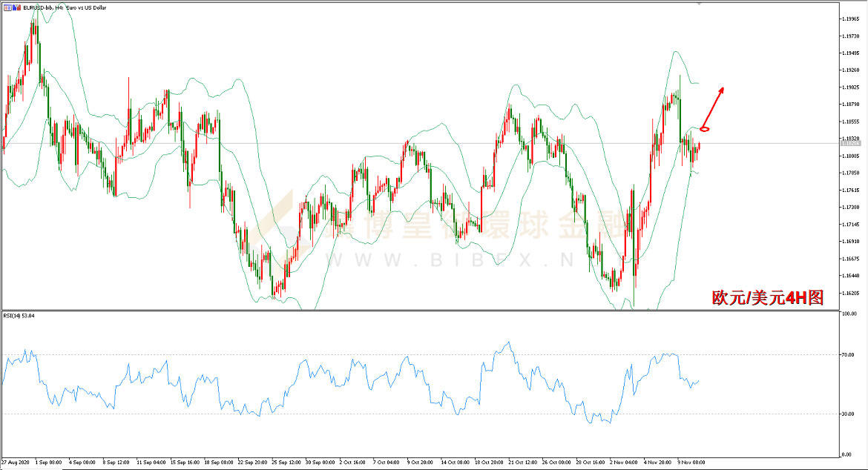Click the 15 Sep 16:00 time label
The width and height of the screenshot is (868, 470).
tap(183, 461)
